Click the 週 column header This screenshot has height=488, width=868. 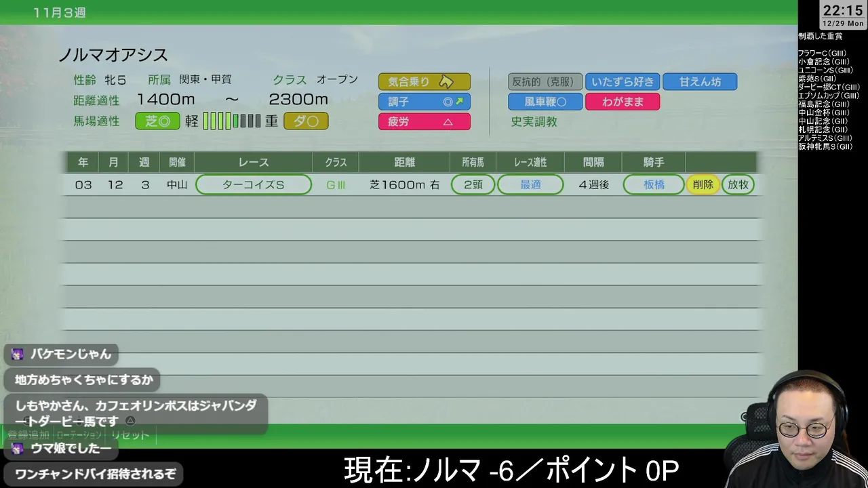pyautogui.click(x=144, y=163)
